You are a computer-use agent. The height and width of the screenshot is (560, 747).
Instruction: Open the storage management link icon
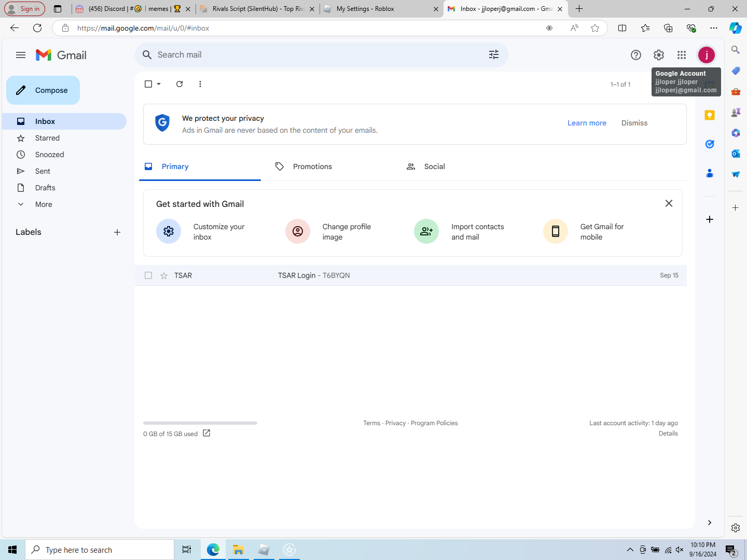pos(206,433)
